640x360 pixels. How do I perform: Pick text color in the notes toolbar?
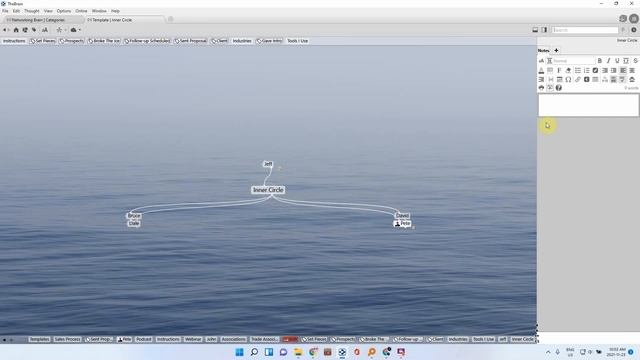[541, 71]
